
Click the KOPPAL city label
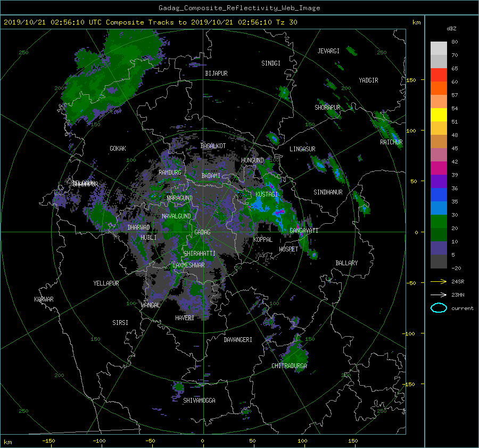[263, 240]
